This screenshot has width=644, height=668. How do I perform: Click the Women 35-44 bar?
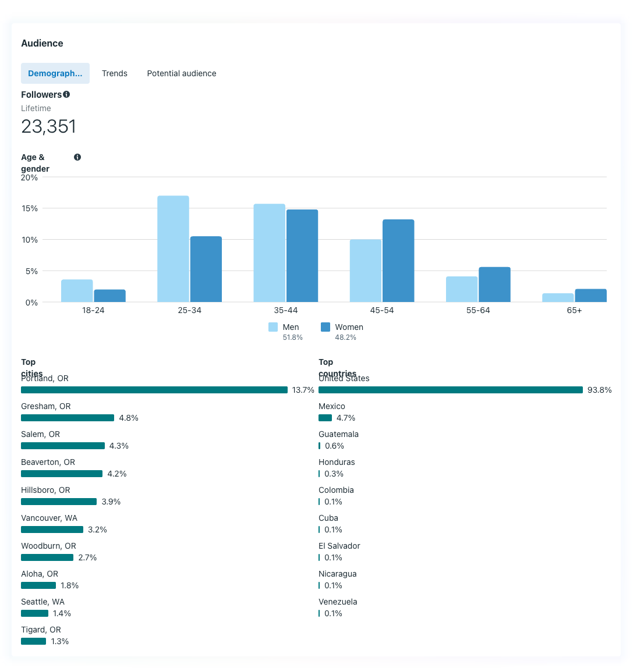[x=302, y=256]
